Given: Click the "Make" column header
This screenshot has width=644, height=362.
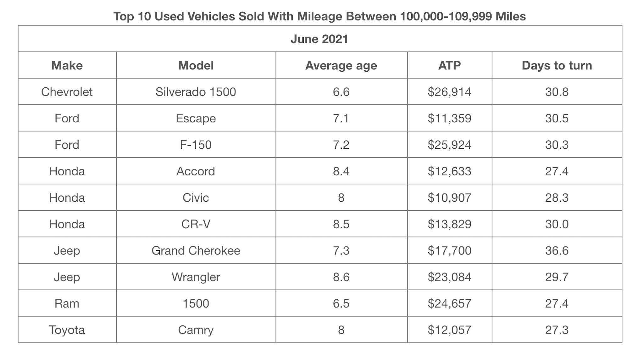Looking at the screenshot, I should pyautogui.click(x=67, y=65).
